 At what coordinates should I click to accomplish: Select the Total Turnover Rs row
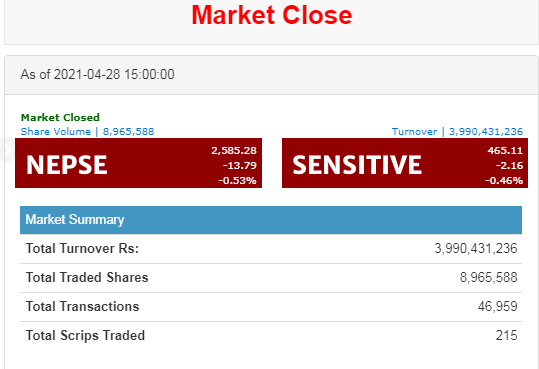click(271, 249)
